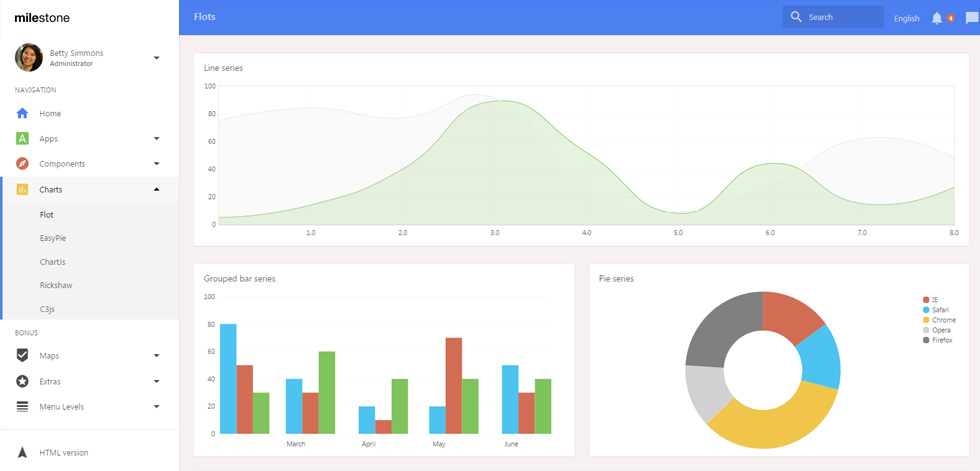Open the chat messages icon
980x471 pixels.
tap(972, 18)
